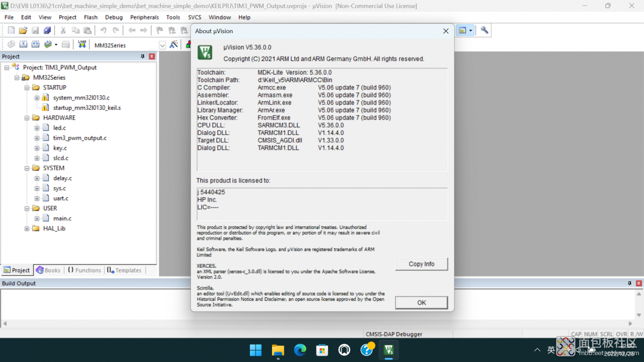Open Microsoft Edge from the taskbar
Screen dimensions: 644x362
pos(300,350)
